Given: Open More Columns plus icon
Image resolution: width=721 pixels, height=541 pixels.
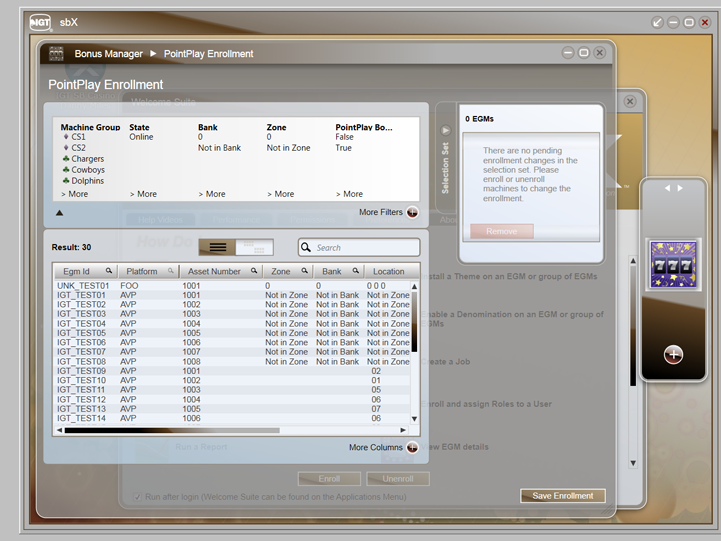Looking at the screenshot, I should 412,447.
